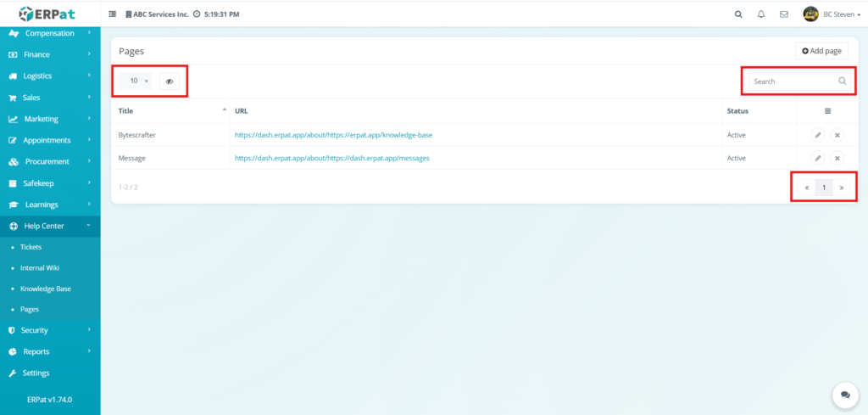Screen dimensions: 868x415
Task: Select Tickets under Help Center
Action: [31, 247]
